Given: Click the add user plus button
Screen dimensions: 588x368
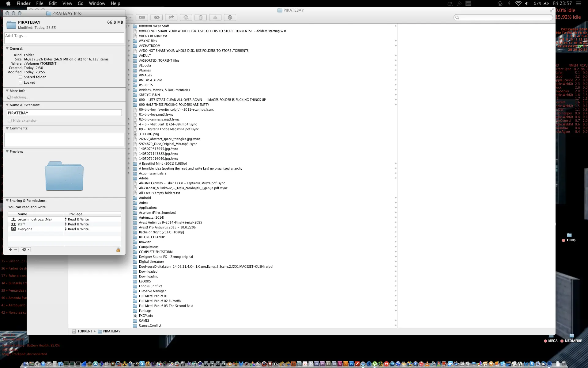Looking at the screenshot, I should tap(10, 250).
